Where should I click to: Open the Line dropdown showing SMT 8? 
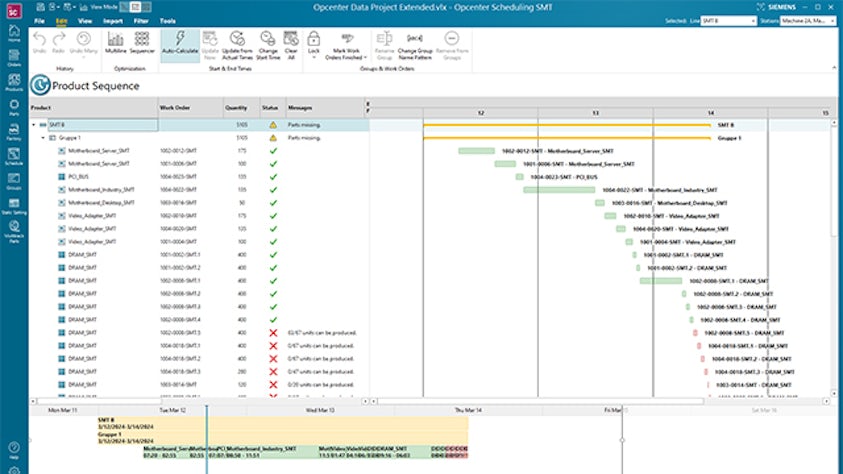click(x=728, y=20)
